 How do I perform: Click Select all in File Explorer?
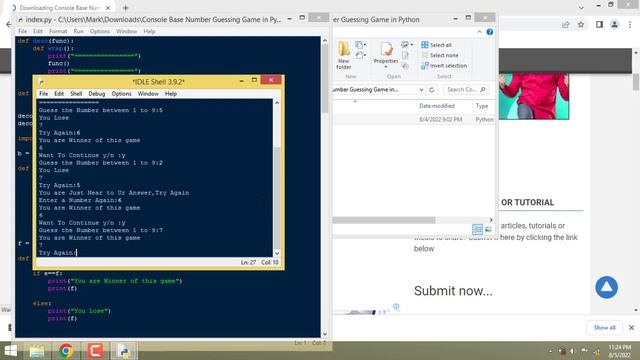[436, 45]
